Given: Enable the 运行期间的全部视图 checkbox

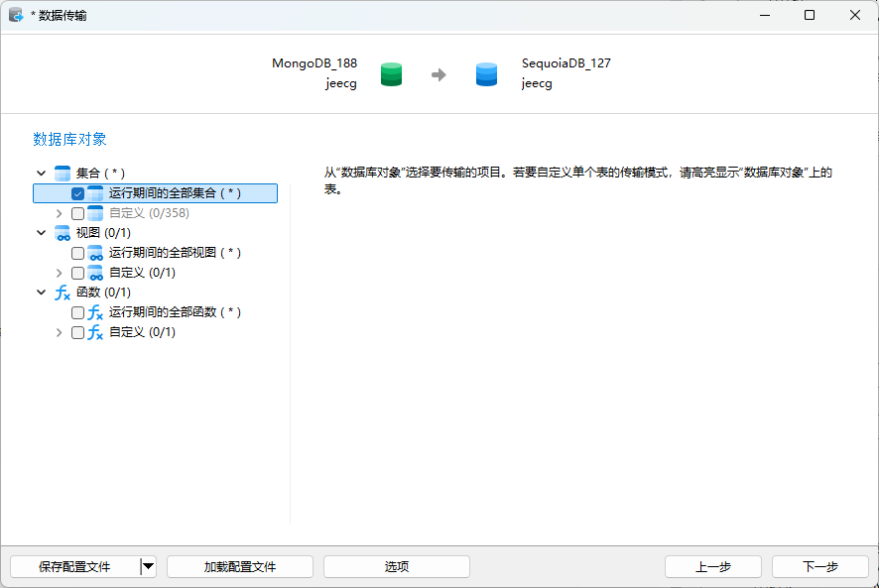Looking at the screenshot, I should coord(77,253).
